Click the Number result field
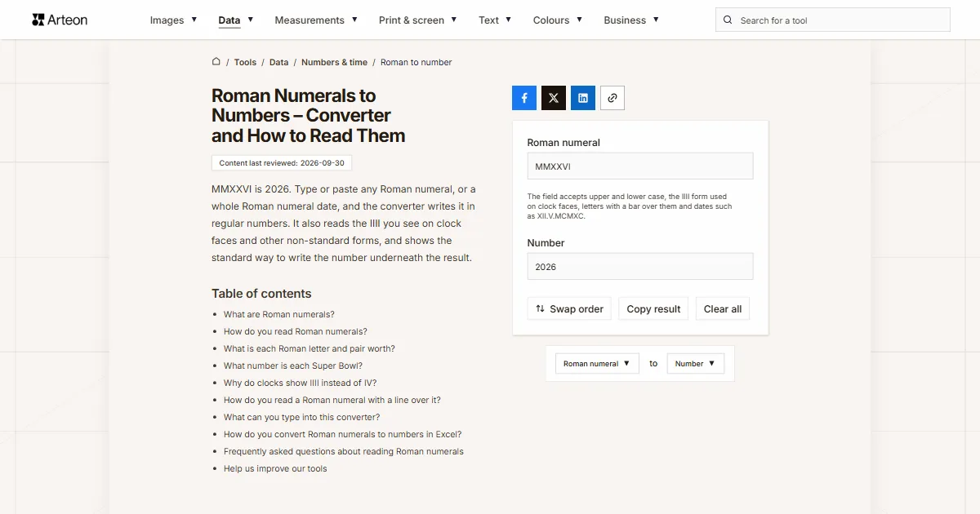The width and height of the screenshot is (980, 514). point(640,267)
